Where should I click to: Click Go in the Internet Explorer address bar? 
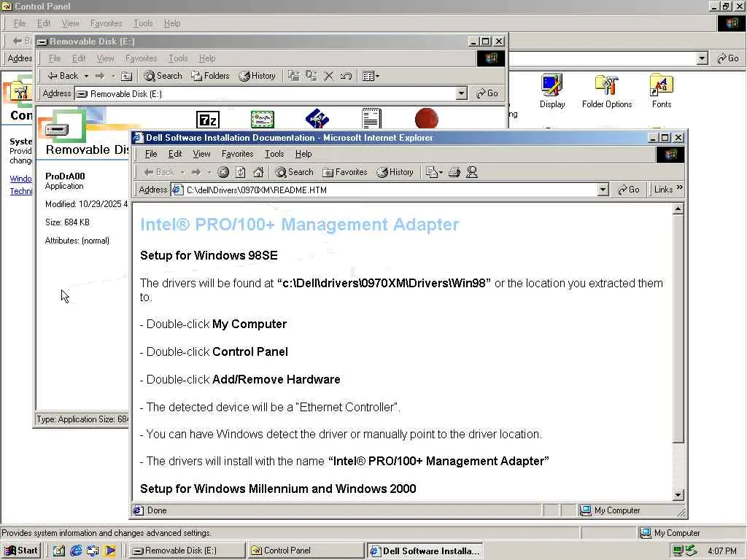point(628,190)
